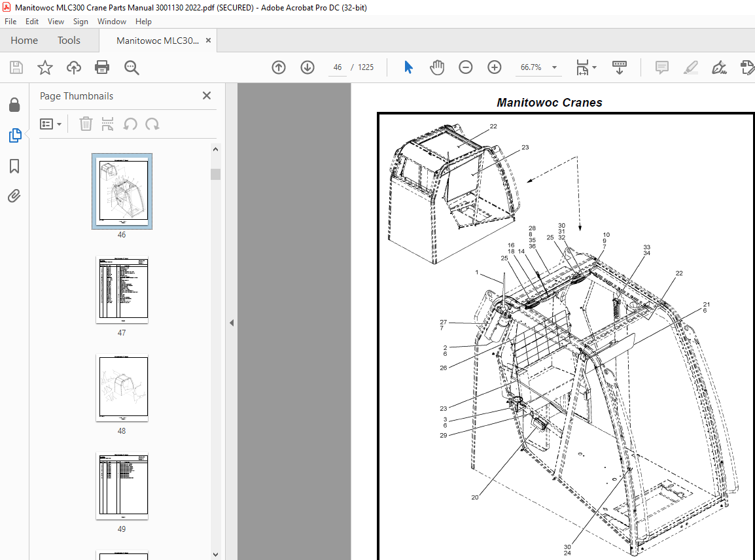Screen dimensions: 755x560
Task: Open the View menu
Action: [56, 22]
